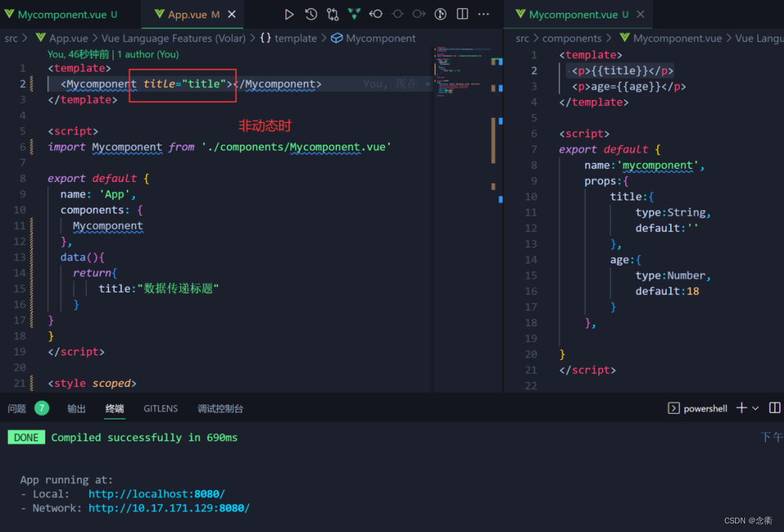Split the terminal panel

tap(775, 408)
